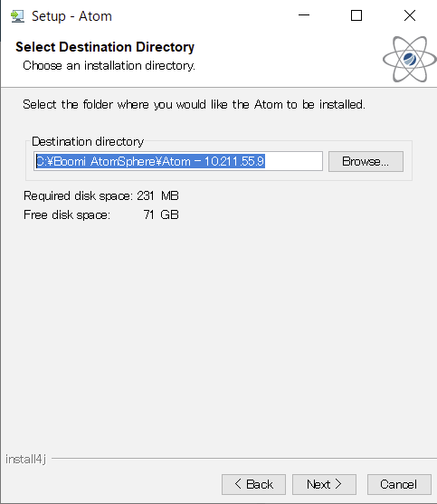Click inside the Destination directory path field
This screenshot has height=504, width=437.
pyautogui.click(x=178, y=161)
